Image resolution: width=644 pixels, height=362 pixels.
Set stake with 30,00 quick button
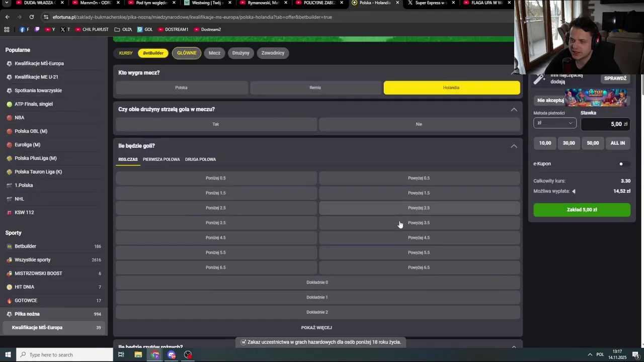[569, 143]
